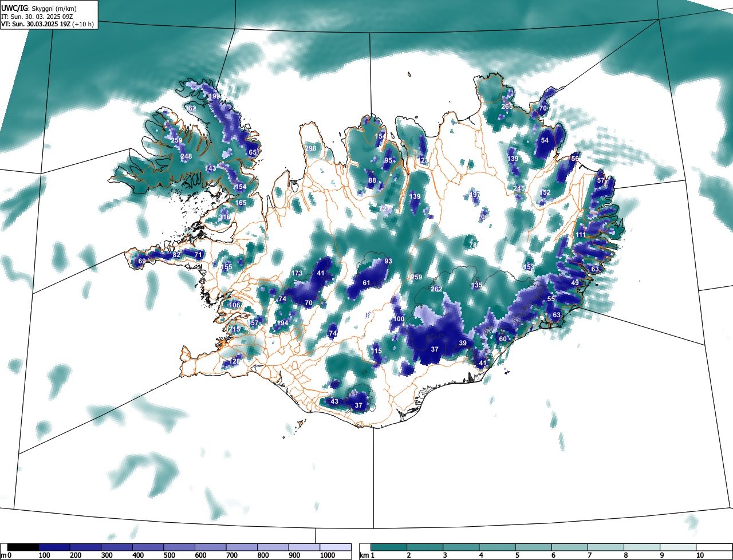Screen dimensions: 733x560
Task: Click the map value 61
Action: pyautogui.click(x=366, y=283)
